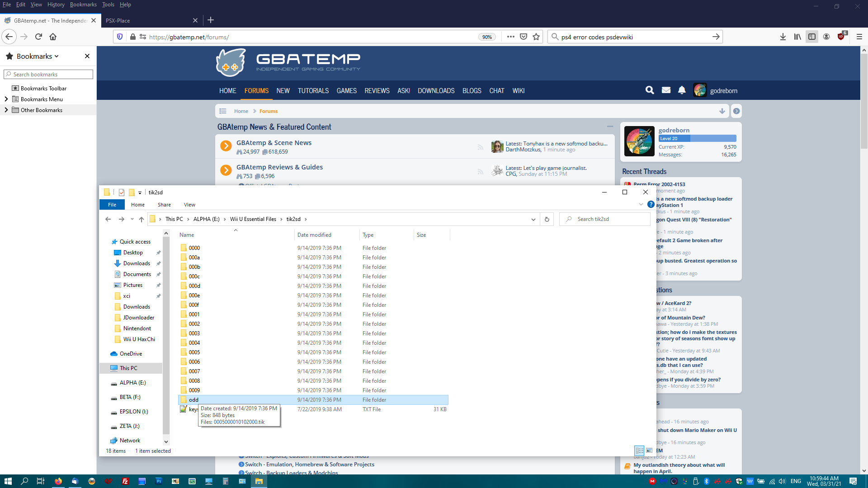The height and width of the screenshot is (488, 868).
Task: Switch Explorer to details view
Action: point(639,450)
